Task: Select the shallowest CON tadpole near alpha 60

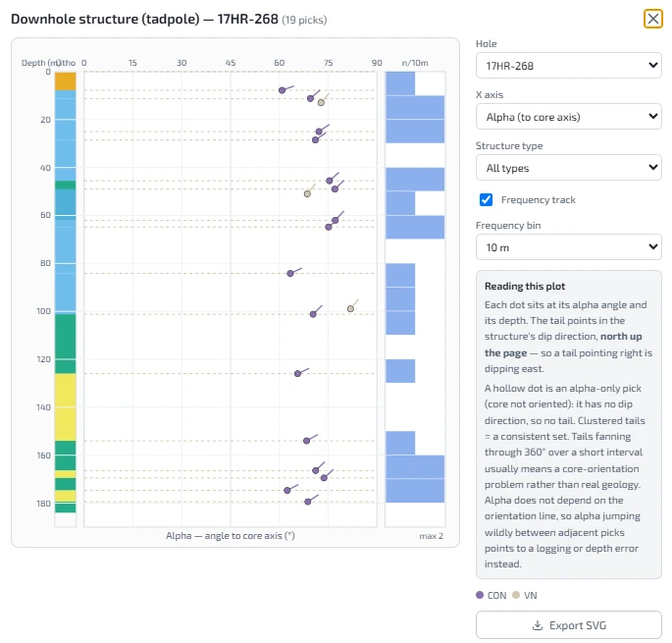Action: (282, 90)
